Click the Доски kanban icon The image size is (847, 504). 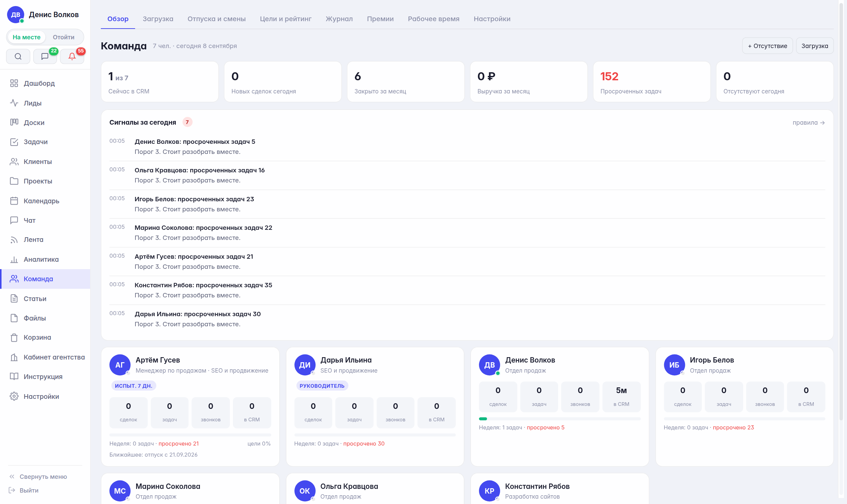point(14,122)
